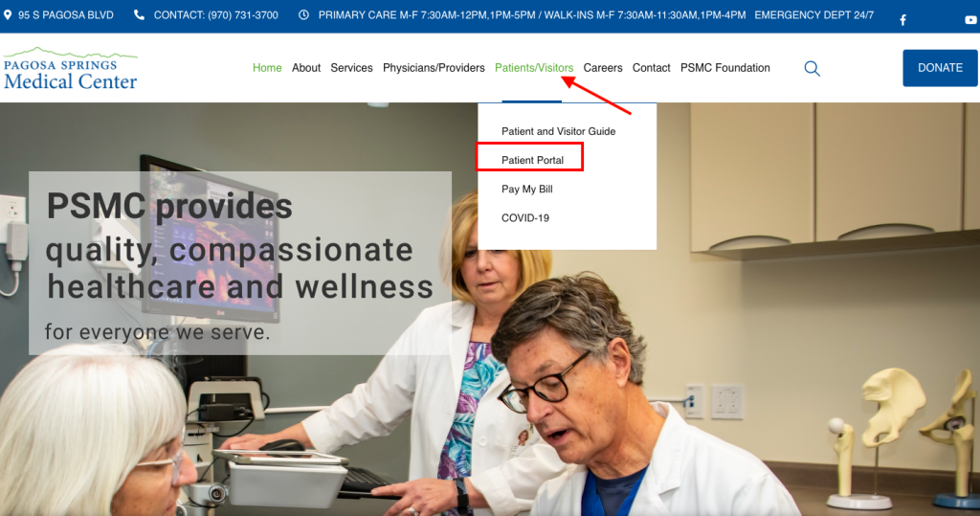Choose Pay My Bill menu entry

click(527, 189)
